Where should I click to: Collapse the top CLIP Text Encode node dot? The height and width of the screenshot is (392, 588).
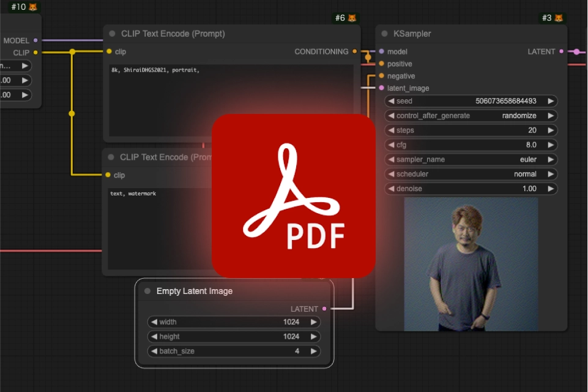click(x=112, y=34)
